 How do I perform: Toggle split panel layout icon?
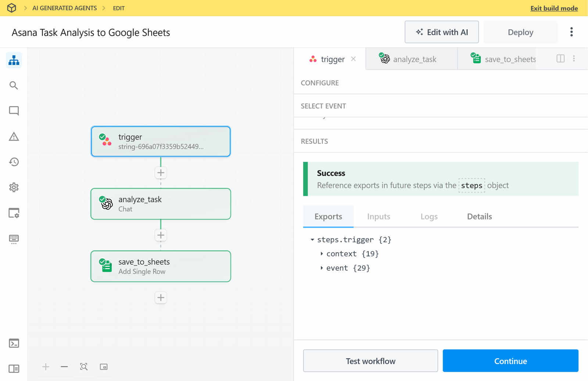coord(560,59)
